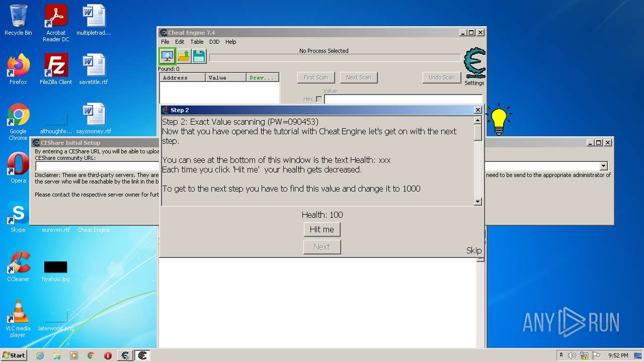Select the Skype desktop icon
The image size is (644, 362).
point(18,217)
